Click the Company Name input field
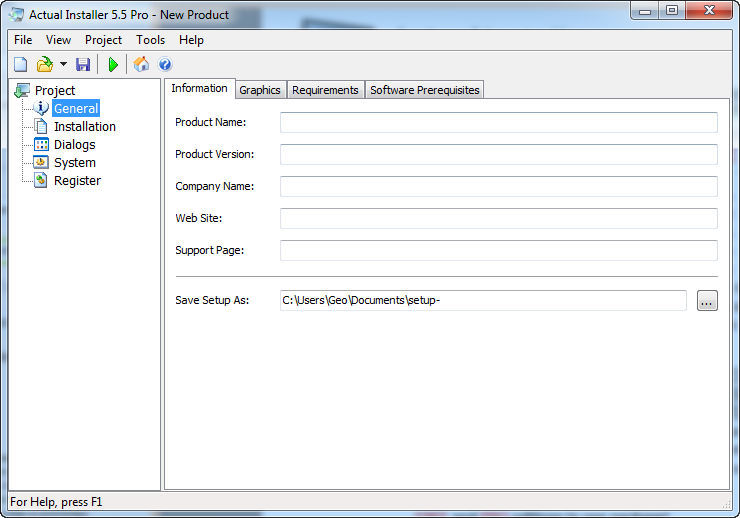The image size is (740, 518). (x=499, y=186)
